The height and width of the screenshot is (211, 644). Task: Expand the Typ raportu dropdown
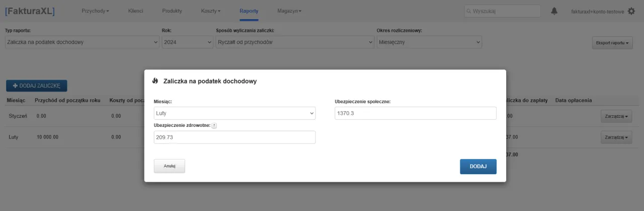(82, 42)
